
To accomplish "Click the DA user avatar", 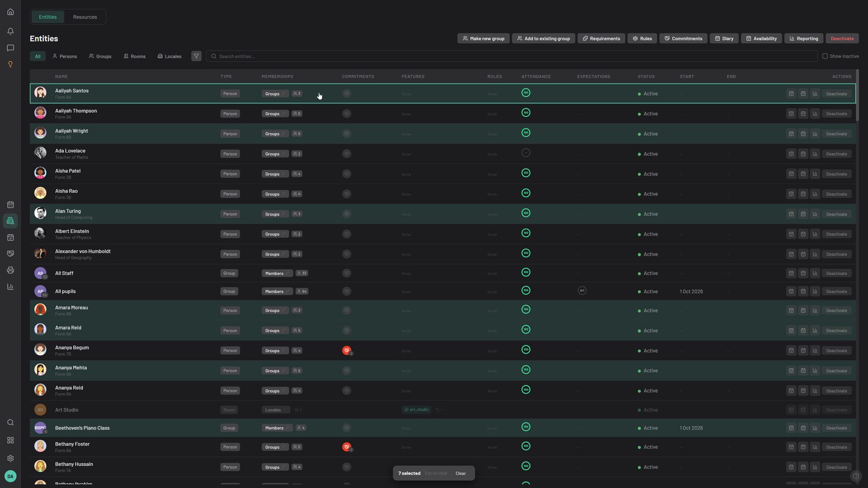I will click(x=10, y=476).
